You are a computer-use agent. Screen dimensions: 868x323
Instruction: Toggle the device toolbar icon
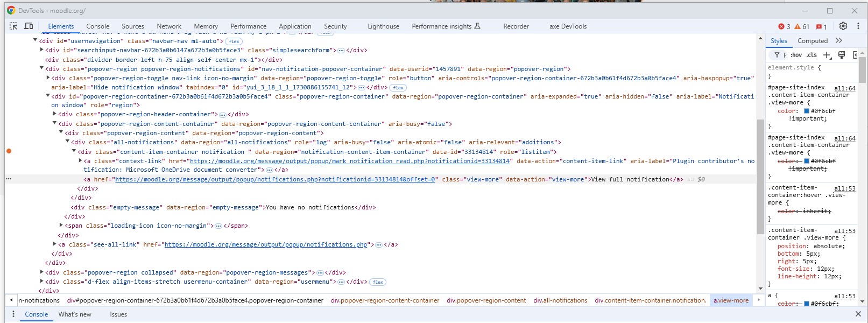click(29, 26)
